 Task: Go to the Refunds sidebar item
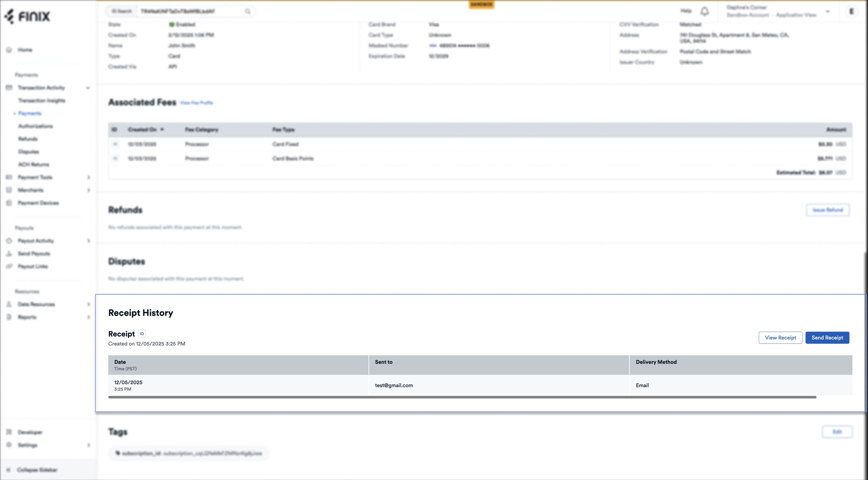[28, 139]
